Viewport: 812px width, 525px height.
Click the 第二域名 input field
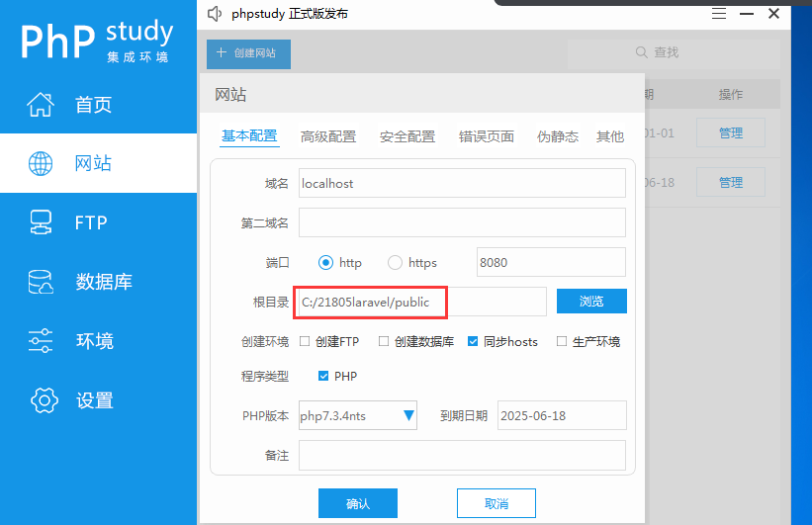pyautogui.click(x=462, y=222)
